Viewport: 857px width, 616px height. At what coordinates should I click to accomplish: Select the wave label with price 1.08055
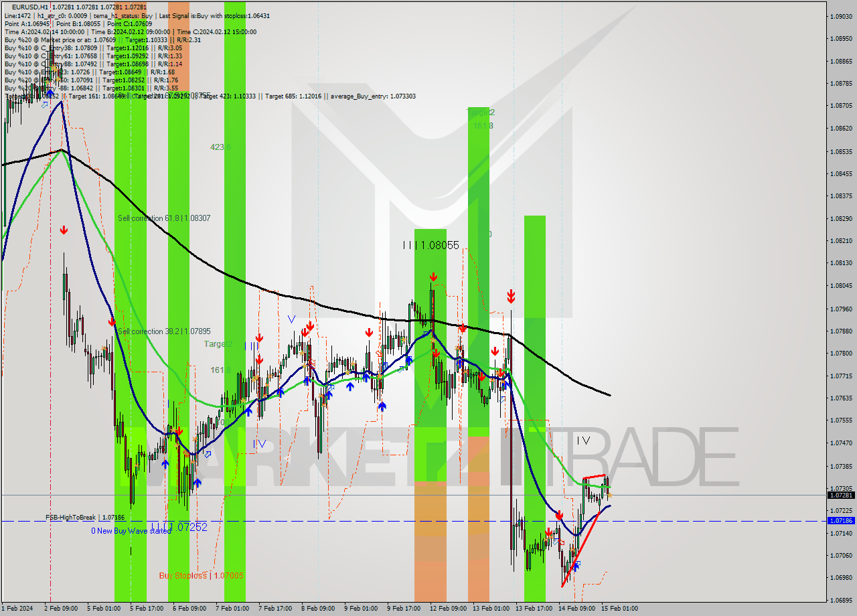pos(431,246)
